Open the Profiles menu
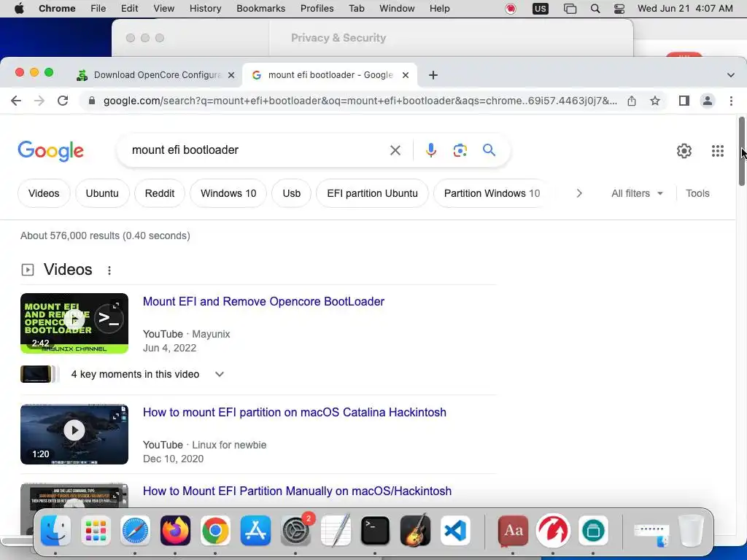 317,9
